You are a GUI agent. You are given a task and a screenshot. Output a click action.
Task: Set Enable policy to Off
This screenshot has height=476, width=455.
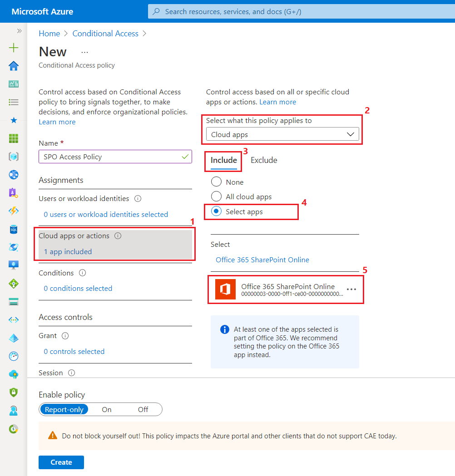click(x=143, y=409)
